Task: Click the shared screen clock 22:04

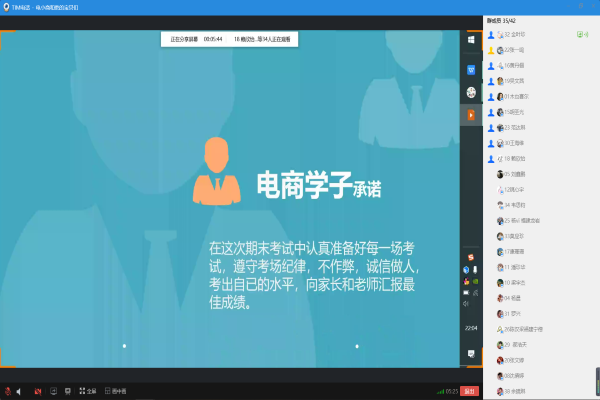Action: (471, 328)
